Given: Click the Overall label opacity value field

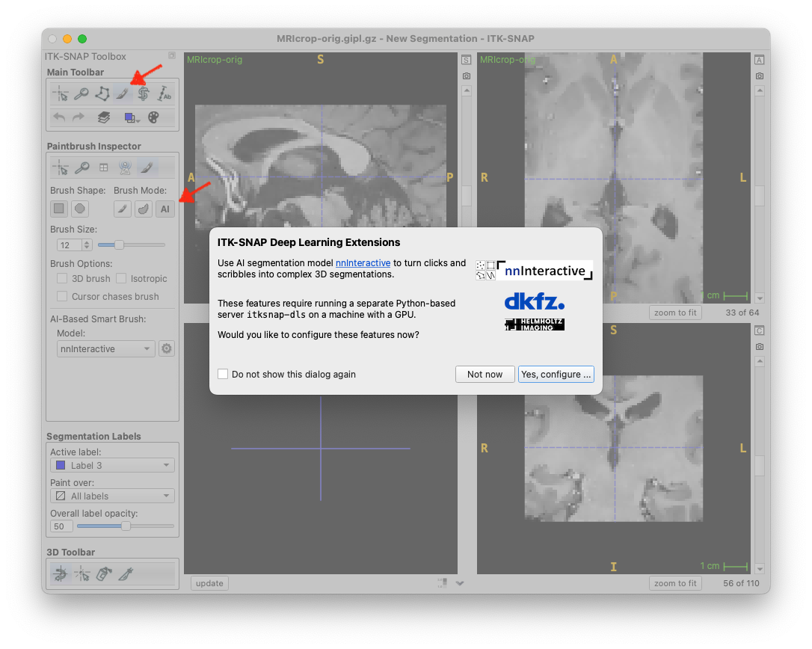Looking at the screenshot, I should (61, 526).
